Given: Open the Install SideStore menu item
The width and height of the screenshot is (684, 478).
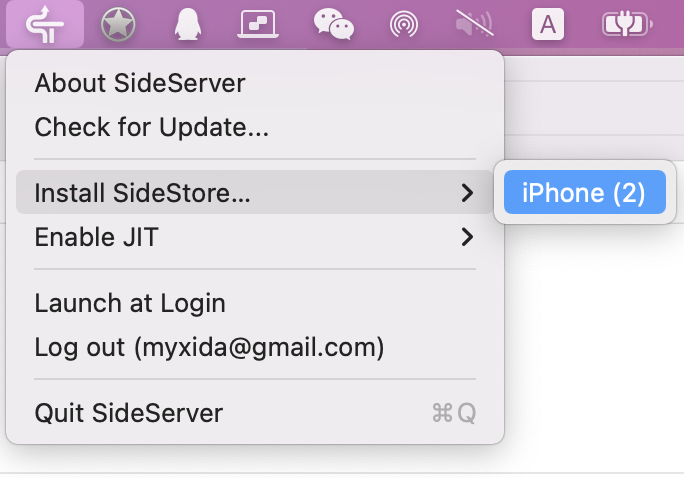Looking at the screenshot, I should 143,193.
